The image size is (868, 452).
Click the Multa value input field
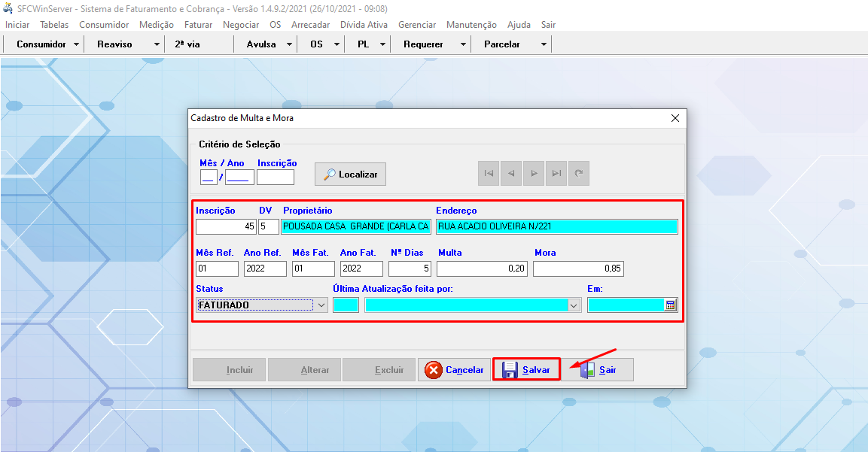482,268
